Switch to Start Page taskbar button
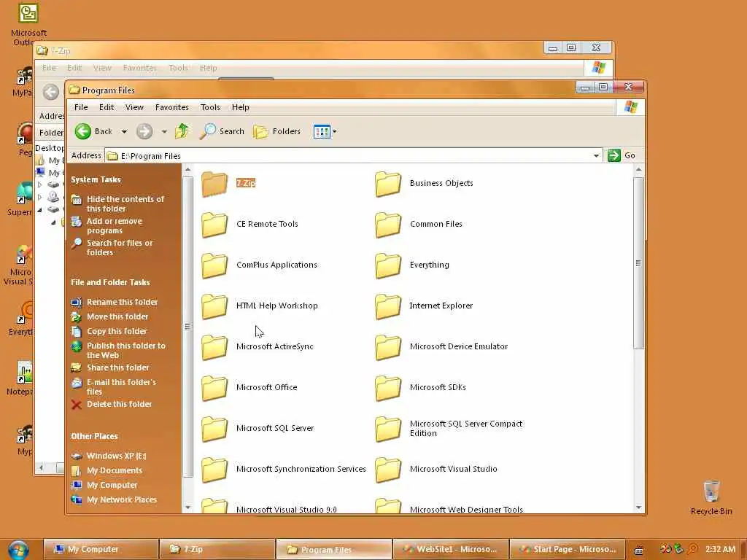This screenshot has height=560, width=747. pyautogui.click(x=568, y=550)
